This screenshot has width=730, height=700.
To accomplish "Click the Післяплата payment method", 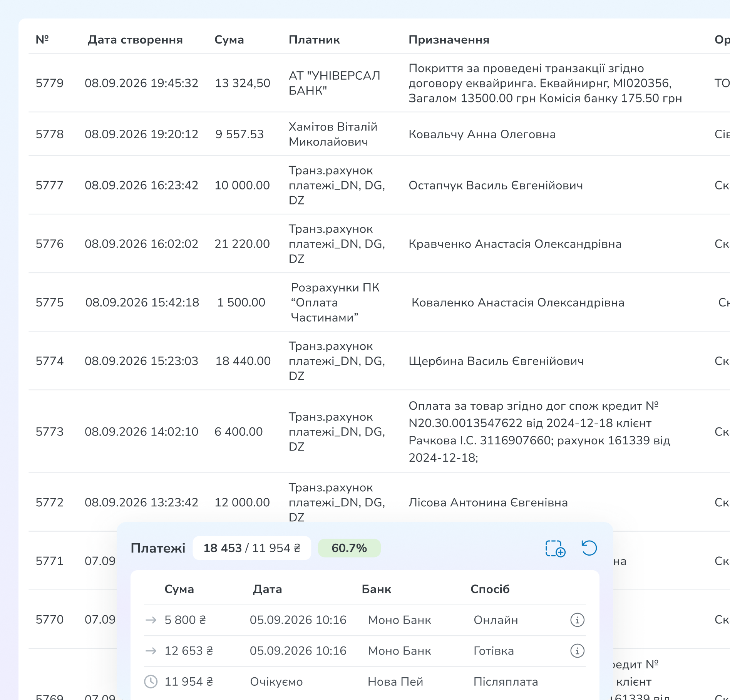I will (x=506, y=682).
